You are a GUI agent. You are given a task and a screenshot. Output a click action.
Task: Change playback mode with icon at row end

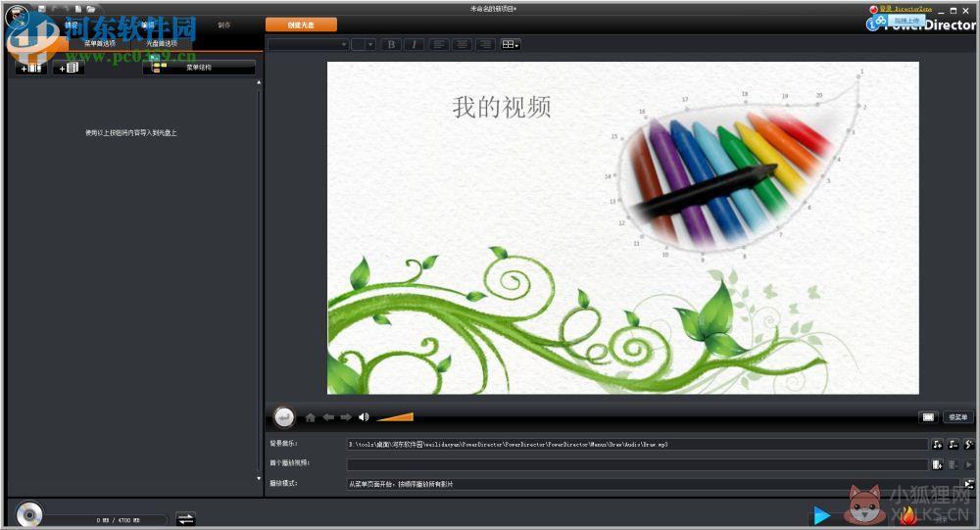point(969,484)
